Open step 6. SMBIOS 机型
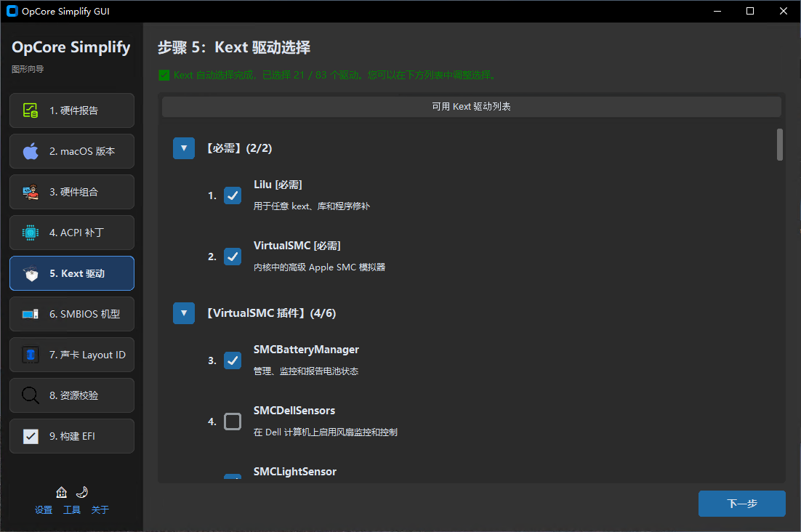This screenshot has width=801, height=532. 72,314
